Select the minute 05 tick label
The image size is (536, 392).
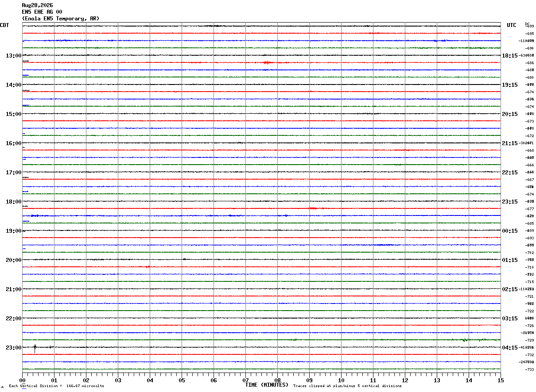click(x=182, y=380)
